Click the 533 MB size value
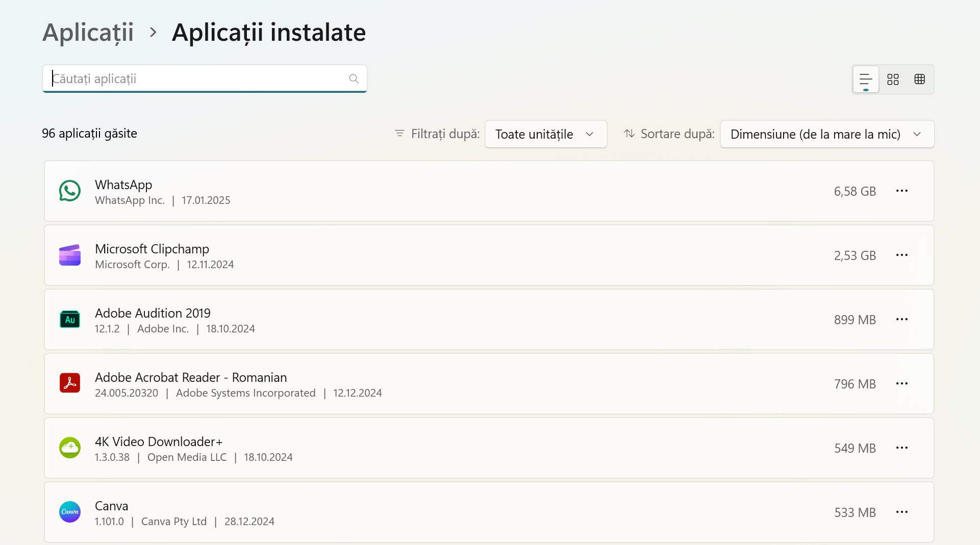Viewport: 980px width, 545px height. pos(855,512)
